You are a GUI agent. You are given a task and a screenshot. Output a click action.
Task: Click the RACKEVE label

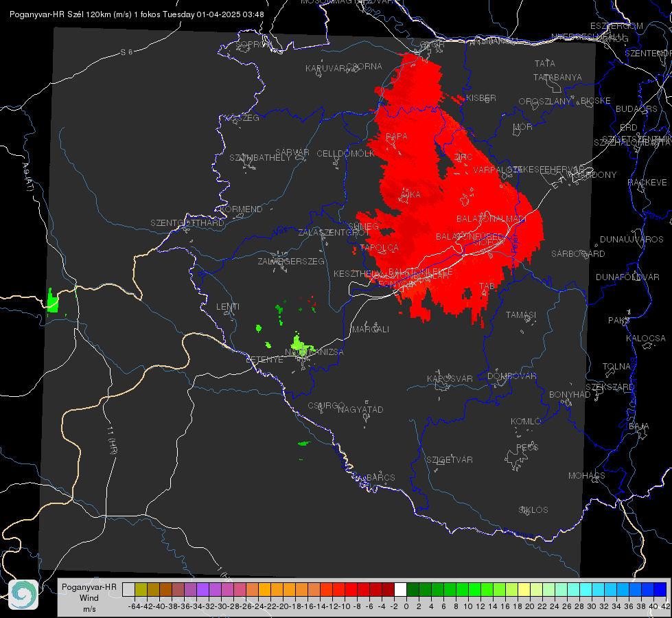point(647,182)
